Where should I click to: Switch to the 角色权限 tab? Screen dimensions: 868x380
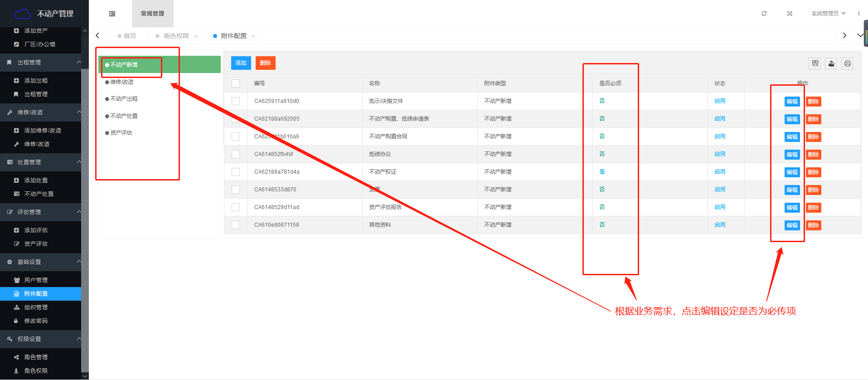coord(176,36)
